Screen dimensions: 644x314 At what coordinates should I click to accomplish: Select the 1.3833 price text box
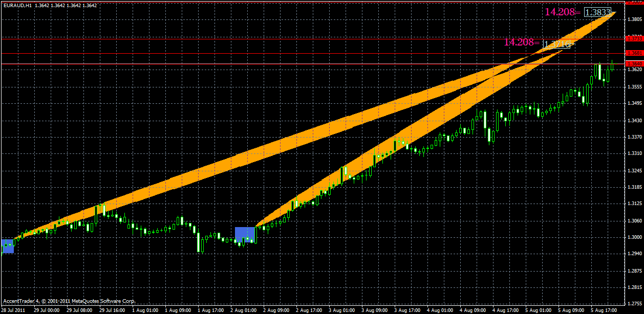coord(597,12)
